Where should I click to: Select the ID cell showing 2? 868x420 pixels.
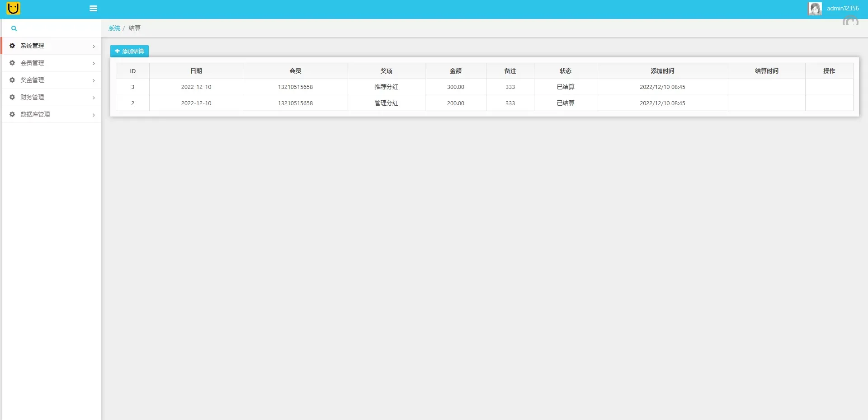(133, 103)
